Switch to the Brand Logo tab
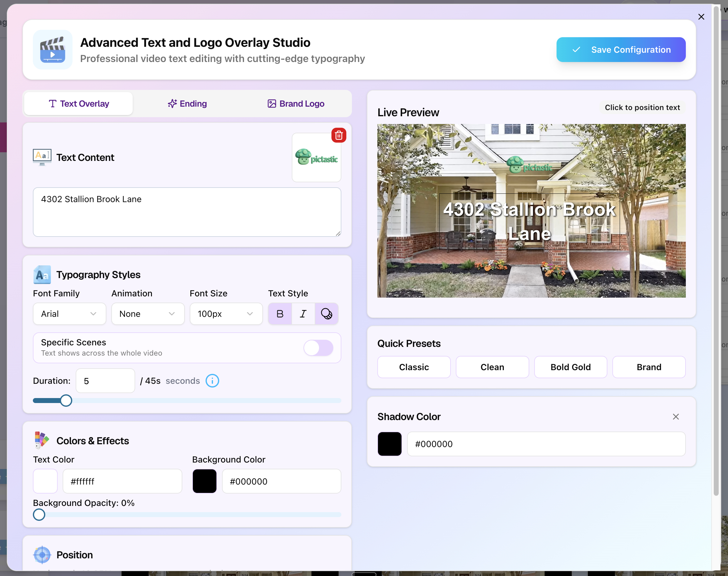This screenshot has width=728, height=576. [296, 104]
